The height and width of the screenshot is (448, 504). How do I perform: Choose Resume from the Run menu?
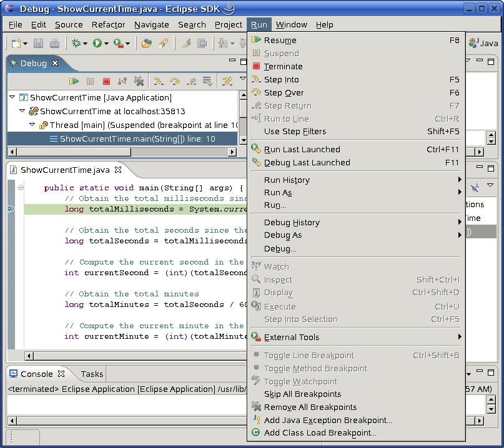(x=356, y=40)
